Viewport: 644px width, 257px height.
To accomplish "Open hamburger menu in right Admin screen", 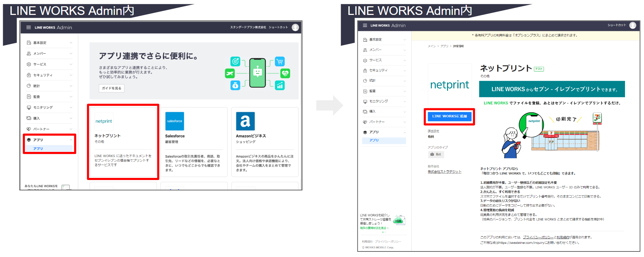I will tap(365, 25).
